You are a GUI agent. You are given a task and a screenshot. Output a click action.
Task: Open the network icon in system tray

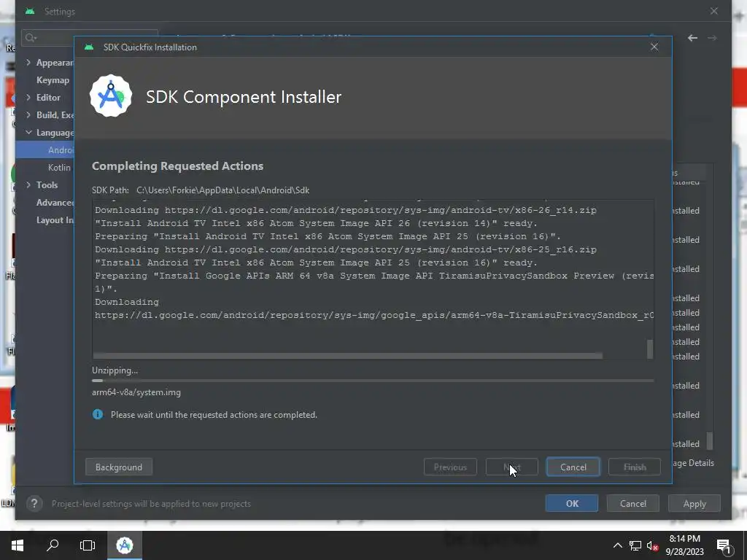point(635,545)
